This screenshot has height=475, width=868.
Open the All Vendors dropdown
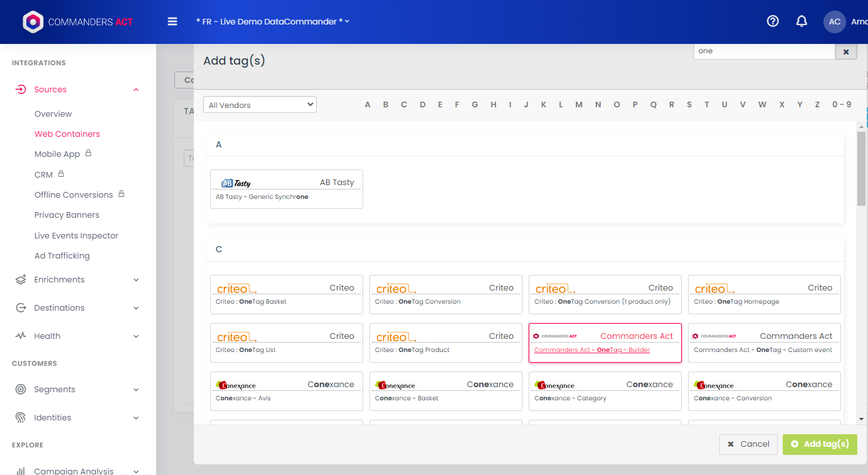[260, 105]
